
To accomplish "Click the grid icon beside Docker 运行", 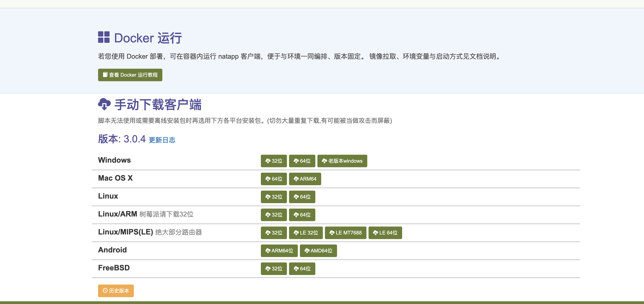I will pyautogui.click(x=104, y=37).
